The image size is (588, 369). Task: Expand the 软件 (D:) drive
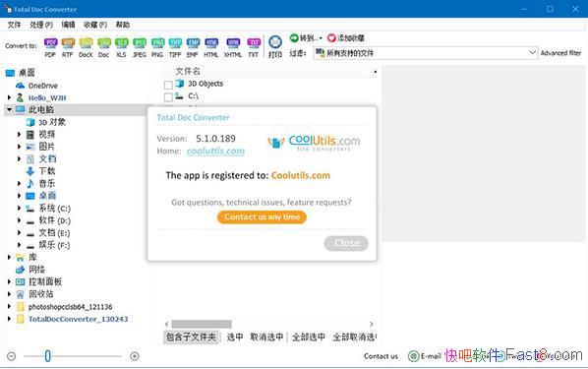pyautogui.click(x=19, y=220)
